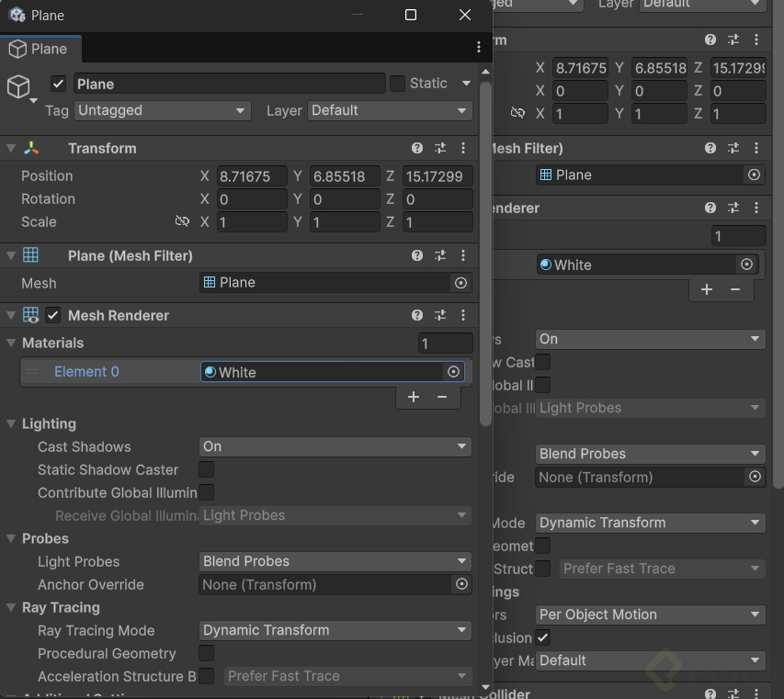784x699 pixels.
Task: Add a material with the plus button
Action: (x=414, y=397)
